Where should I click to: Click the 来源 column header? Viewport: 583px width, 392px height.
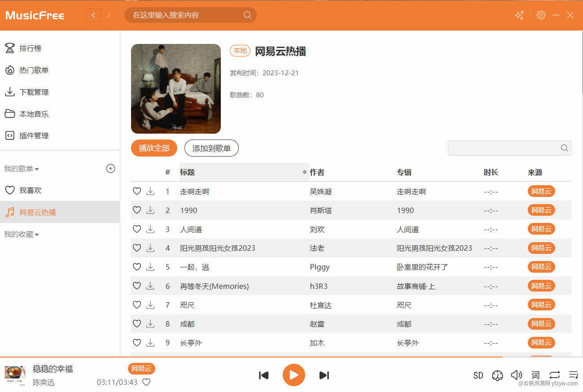(x=535, y=172)
